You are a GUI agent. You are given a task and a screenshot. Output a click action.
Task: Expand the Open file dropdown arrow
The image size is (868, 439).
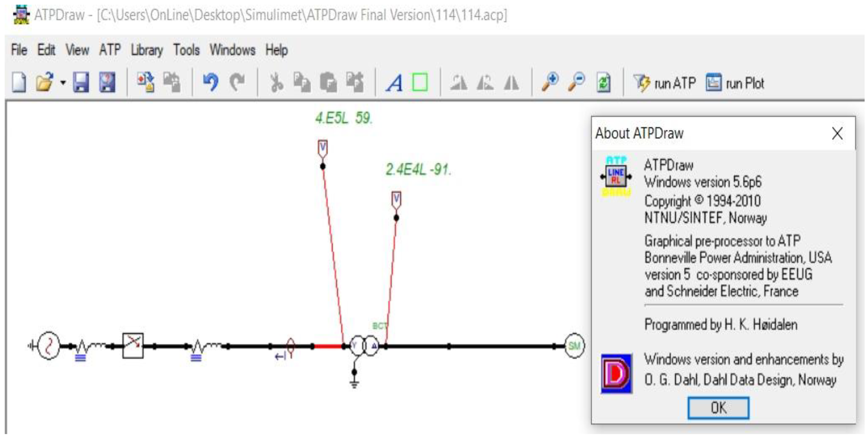(x=63, y=83)
